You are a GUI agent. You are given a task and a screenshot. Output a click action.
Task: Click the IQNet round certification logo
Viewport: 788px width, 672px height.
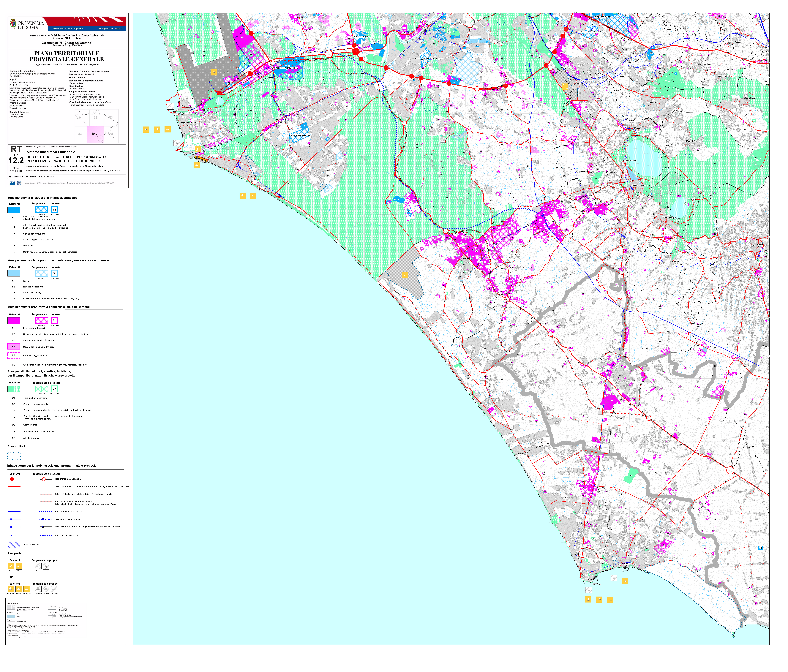(x=19, y=183)
